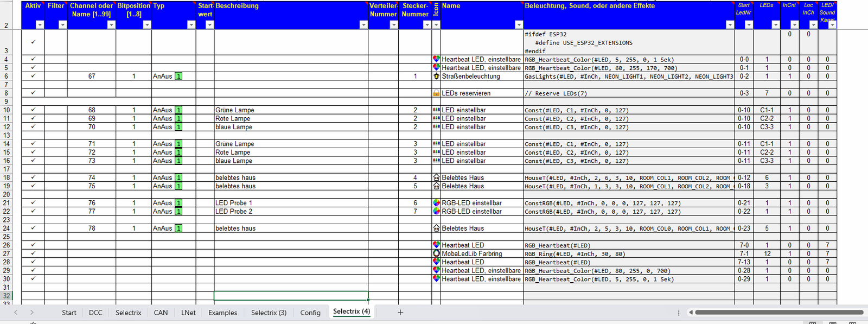Open the Aktiv column filter dropdown

click(x=40, y=24)
